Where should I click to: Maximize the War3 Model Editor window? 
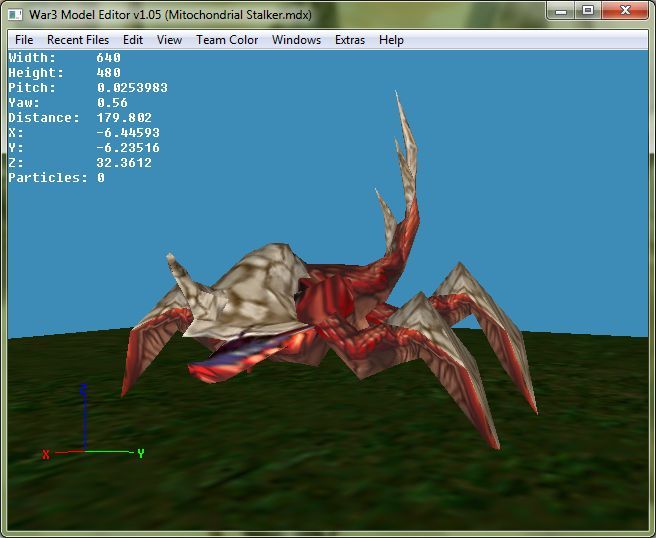(588, 10)
